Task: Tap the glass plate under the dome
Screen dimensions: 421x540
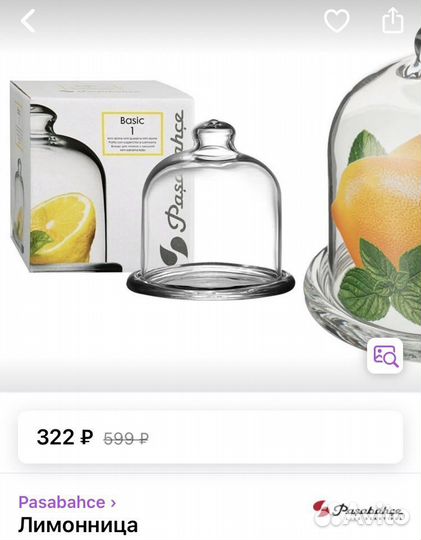Action: [211, 282]
